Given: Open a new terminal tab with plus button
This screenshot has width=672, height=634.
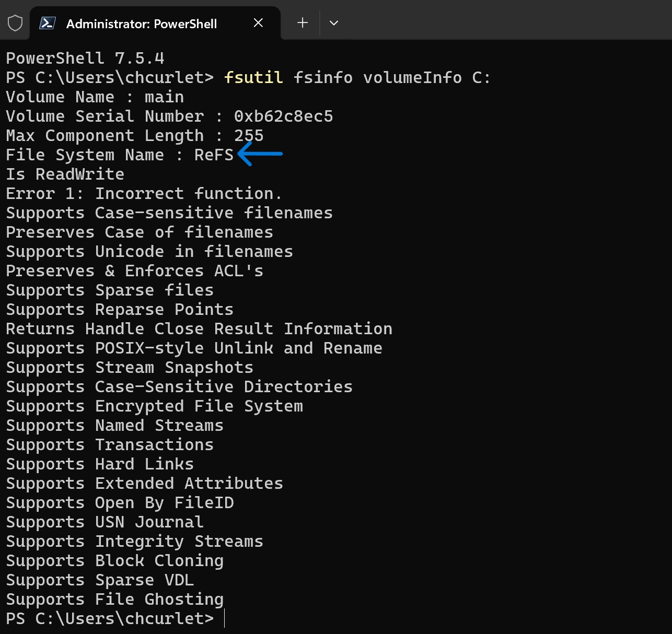Looking at the screenshot, I should point(303,23).
